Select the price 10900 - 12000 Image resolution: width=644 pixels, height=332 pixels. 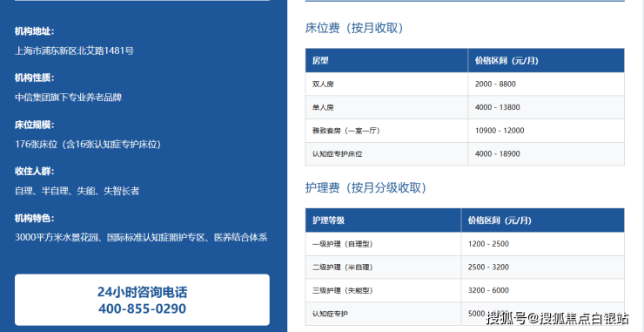(499, 131)
